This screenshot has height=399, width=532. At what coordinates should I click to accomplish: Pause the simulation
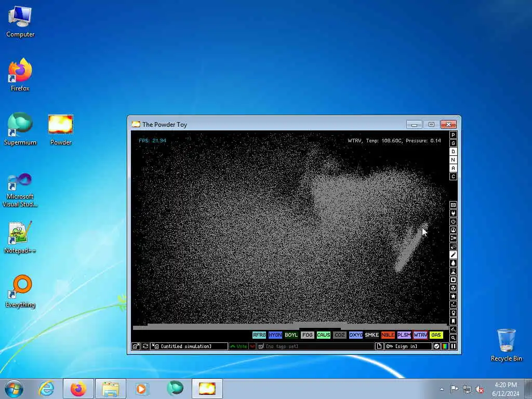click(x=453, y=346)
